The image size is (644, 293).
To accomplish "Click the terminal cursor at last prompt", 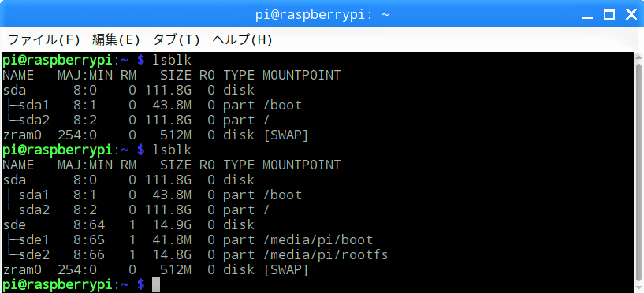I will pyautogui.click(x=155, y=284).
